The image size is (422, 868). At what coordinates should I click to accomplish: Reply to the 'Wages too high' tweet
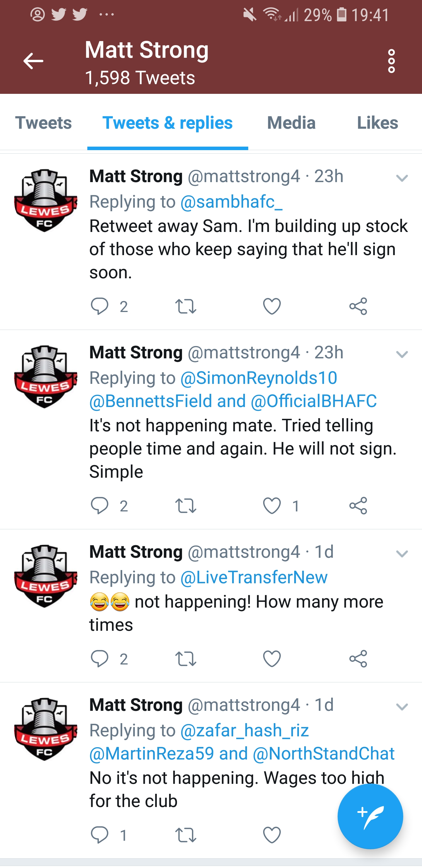pyautogui.click(x=99, y=835)
